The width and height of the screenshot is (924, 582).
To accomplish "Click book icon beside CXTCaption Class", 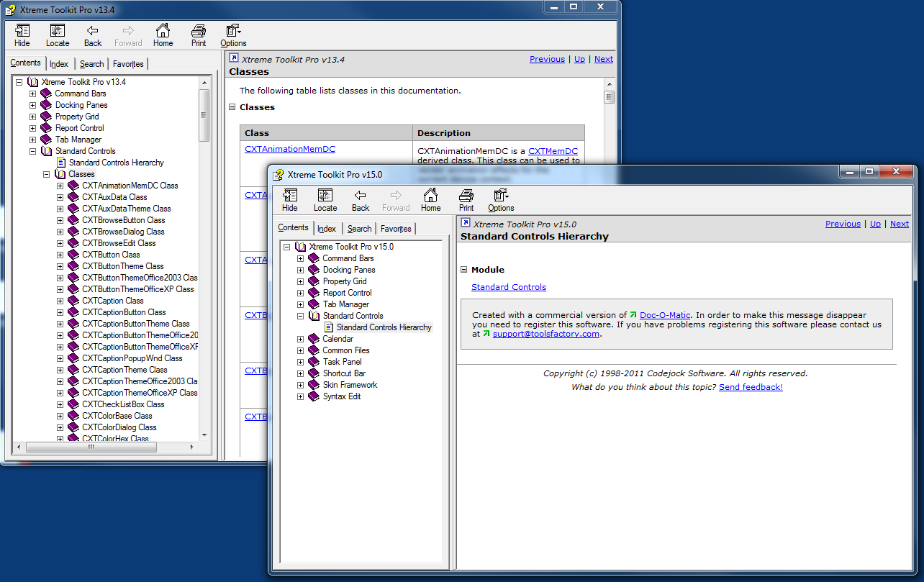I will [x=74, y=301].
